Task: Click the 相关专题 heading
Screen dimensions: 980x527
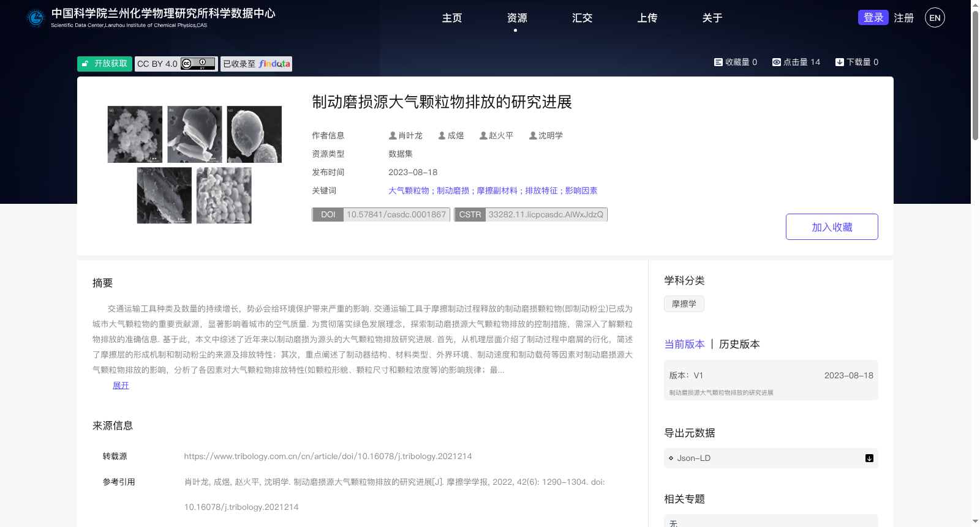Action: (684, 499)
